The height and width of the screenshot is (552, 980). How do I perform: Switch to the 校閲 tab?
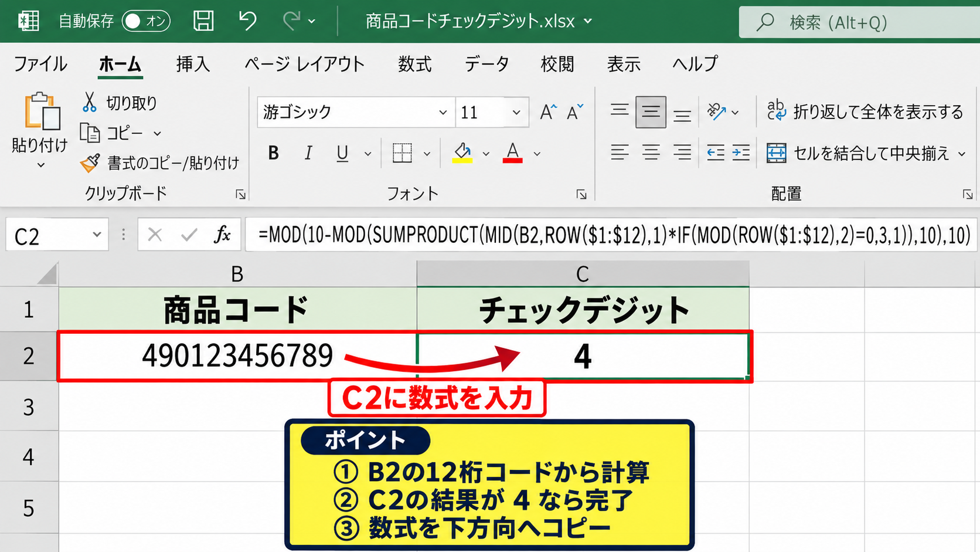[x=557, y=64]
